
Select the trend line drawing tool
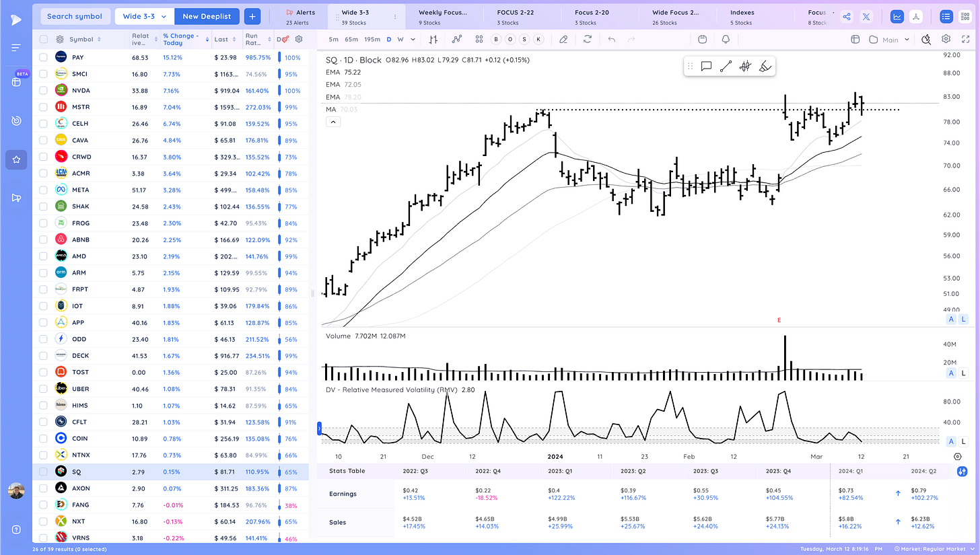tap(726, 66)
